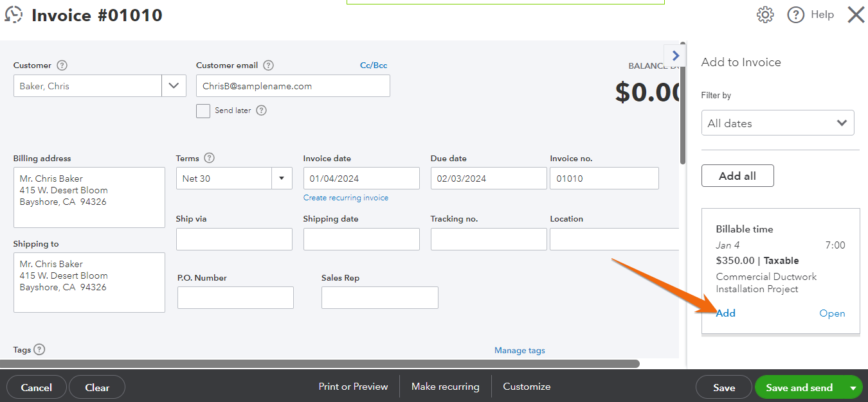This screenshot has width=868, height=402.
Task: Open the invoice settings gear icon
Action: (x=764, y=14)
